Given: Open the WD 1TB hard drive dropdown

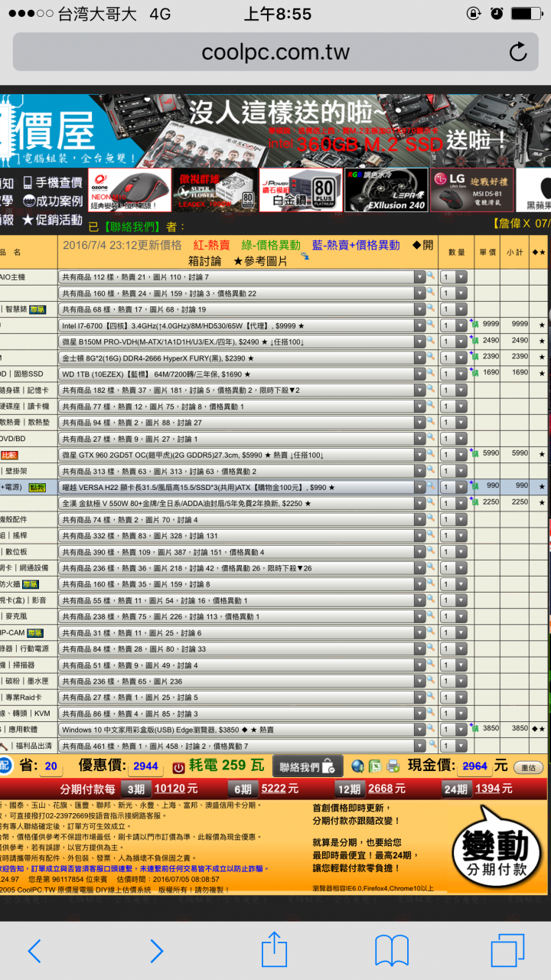Looking at the screenshot, I should [242, 374].
